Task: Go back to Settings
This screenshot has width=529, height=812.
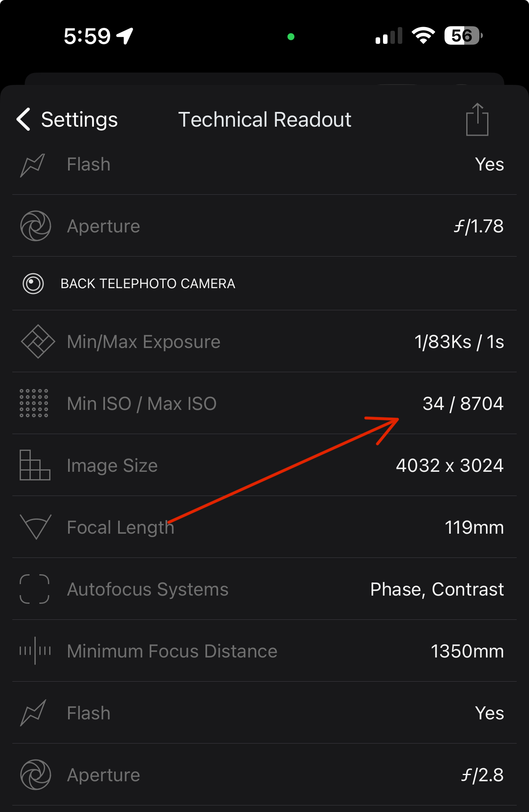Action: (x=79, y=120)
